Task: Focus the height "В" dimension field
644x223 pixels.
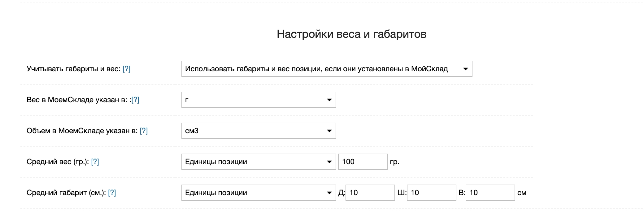Action: coord(490,193)
